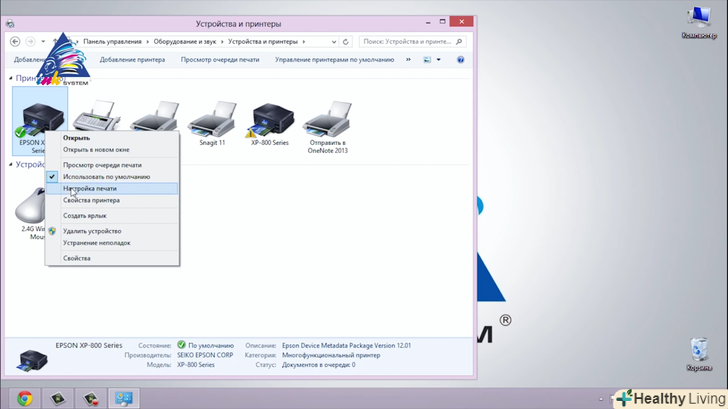The width and height of the screenshot is (728, 409).
Task: Click Многофункциональный принтер category text
Action: (x=331, y=355)
